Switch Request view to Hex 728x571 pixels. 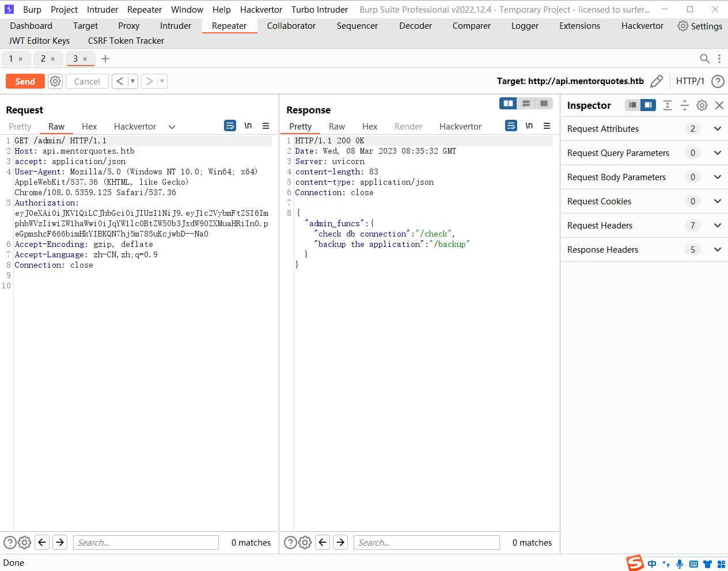(x=89, y=127)
